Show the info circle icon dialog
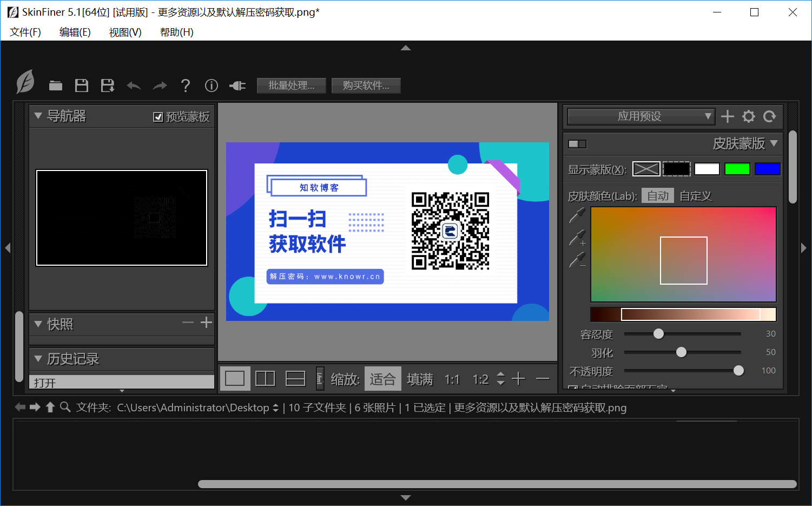Image resolution: width=812 pixels, height=506 pixels. [x=212, y=86]
